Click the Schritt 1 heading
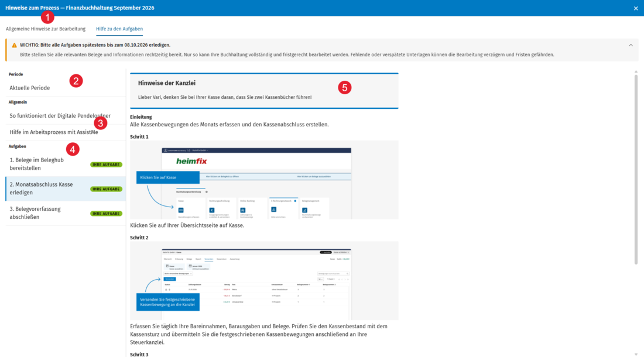This screenshot has height=357, width=644. pyautogui.click(x=139, y=136)
